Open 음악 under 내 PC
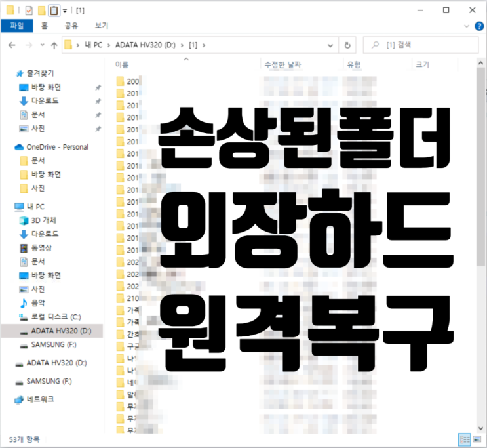This screenshot has height=448, width=487. [38, 303]
